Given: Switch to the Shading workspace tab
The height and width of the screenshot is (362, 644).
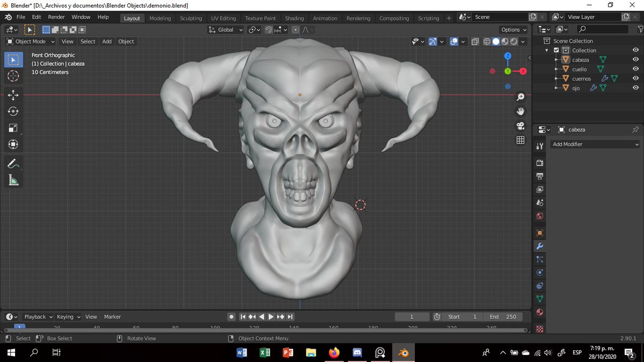Looking at the screenshot, I should coord(294,18).
